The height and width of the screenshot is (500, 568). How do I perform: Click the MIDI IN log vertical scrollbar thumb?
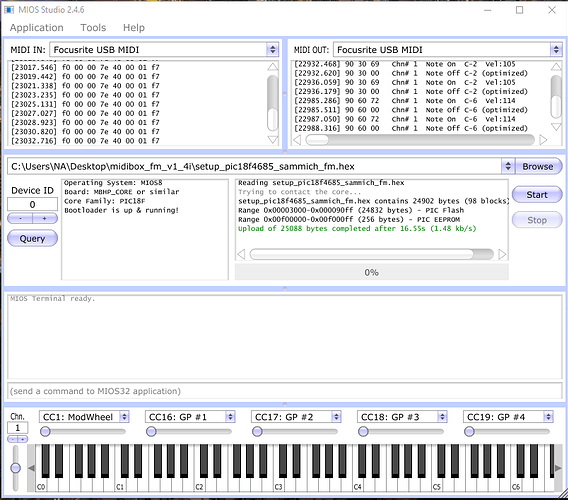[272, 119]
